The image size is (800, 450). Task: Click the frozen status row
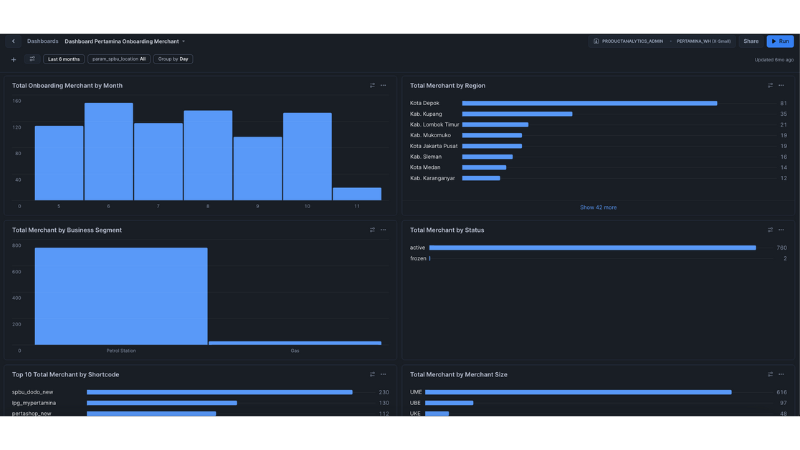[x=598, y=259]
